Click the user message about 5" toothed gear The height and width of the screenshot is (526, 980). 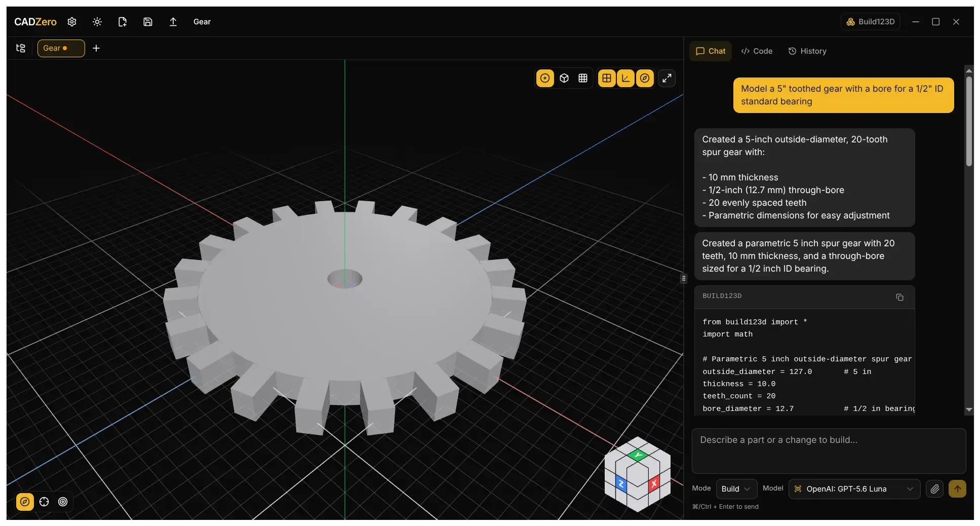point(843,95)
